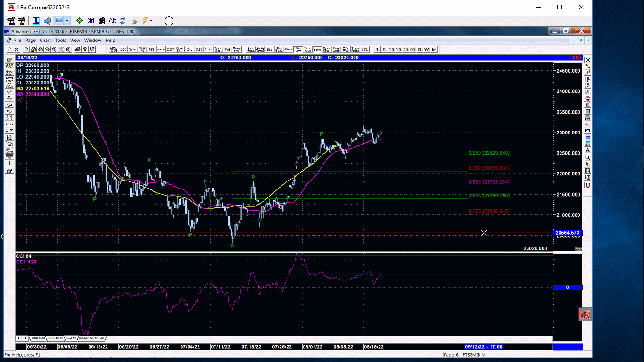
Task: Click the LINES drawing tool
Action: point(9,144)
